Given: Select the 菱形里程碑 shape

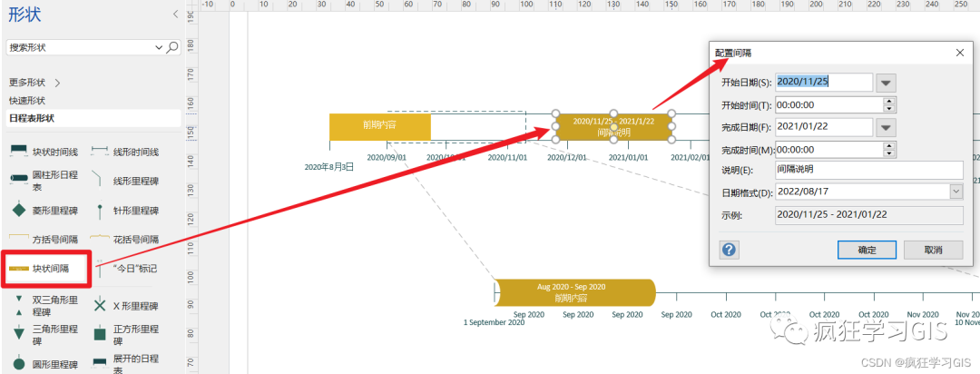Looking at the screenshot, I should pyautogui.click(x=44, y=211).
